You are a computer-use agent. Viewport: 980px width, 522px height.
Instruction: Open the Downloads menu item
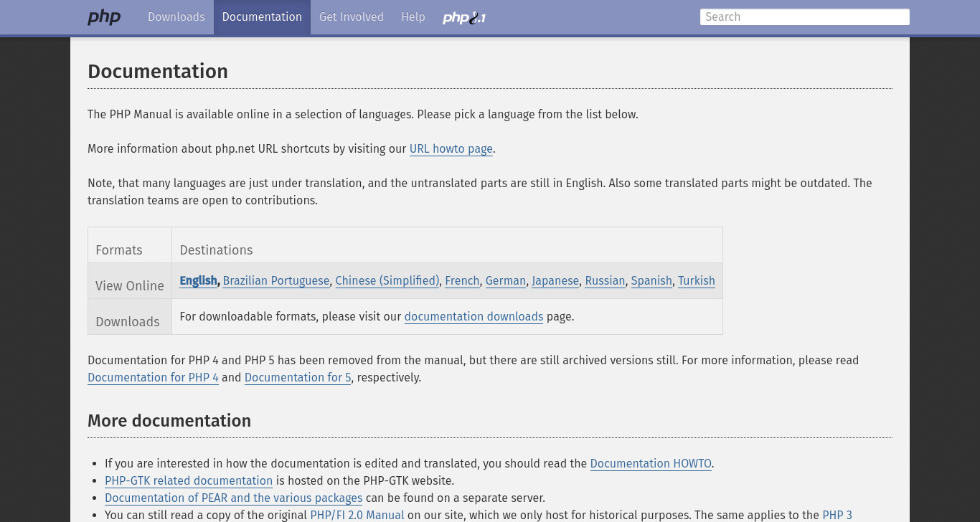176,17
